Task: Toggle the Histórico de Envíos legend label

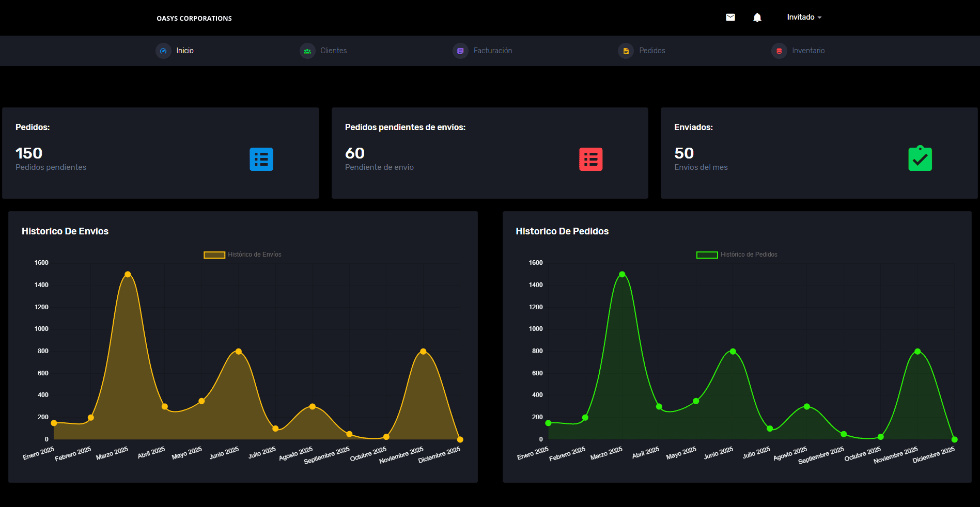Action: tap(254, 255)
